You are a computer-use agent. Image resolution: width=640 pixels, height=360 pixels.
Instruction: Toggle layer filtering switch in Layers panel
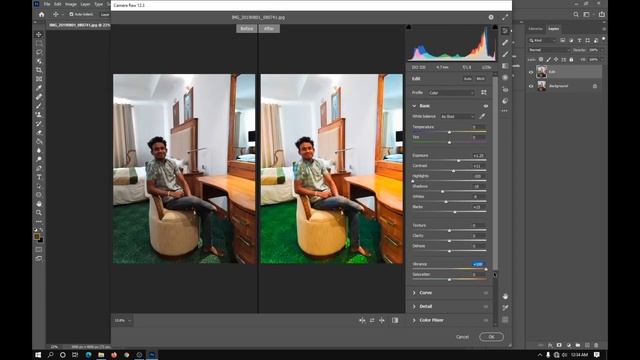tap(603, 39)
